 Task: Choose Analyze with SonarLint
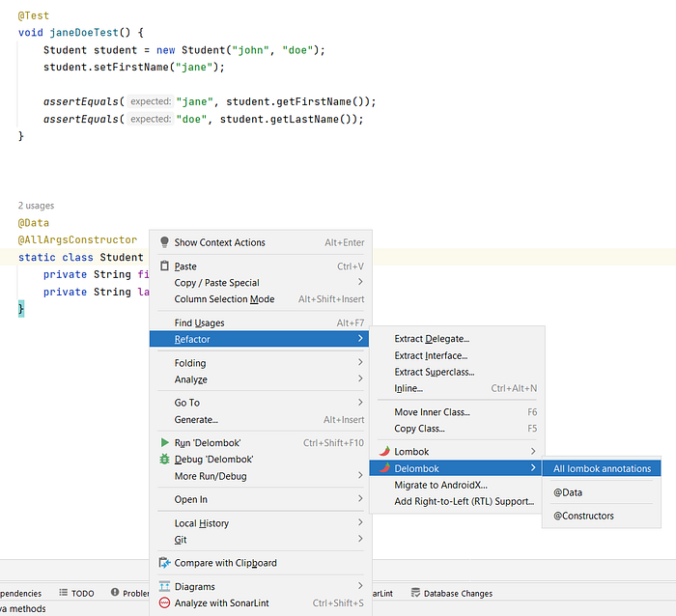(261, 603)
